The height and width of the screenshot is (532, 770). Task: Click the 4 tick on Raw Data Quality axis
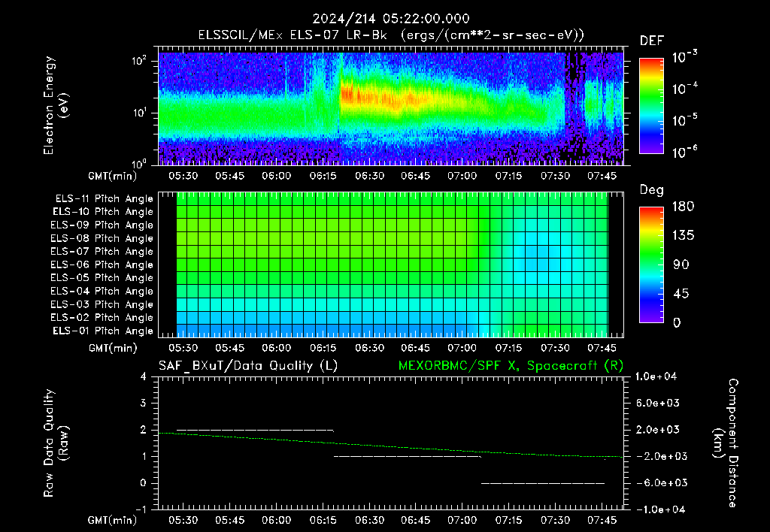[144, 376]
